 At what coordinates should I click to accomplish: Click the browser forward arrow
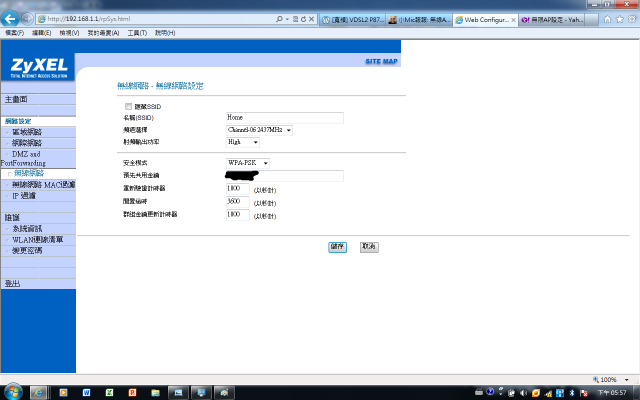pyautogui.click(x=27, y=19)
